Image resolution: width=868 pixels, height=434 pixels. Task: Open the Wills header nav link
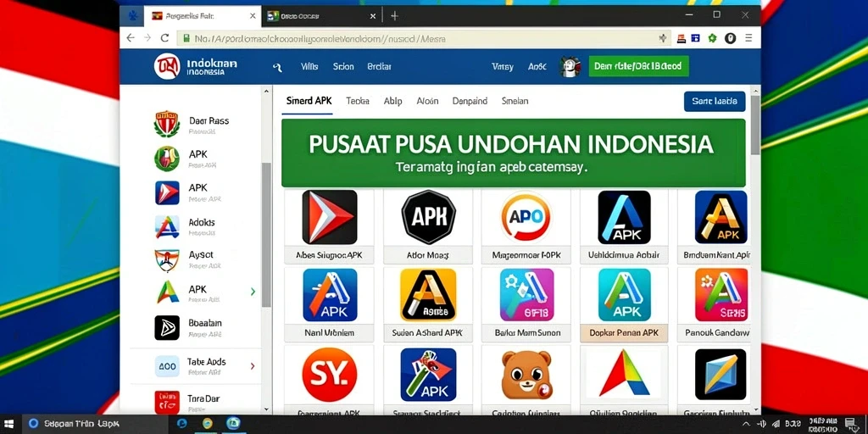[x=309, y=66]
